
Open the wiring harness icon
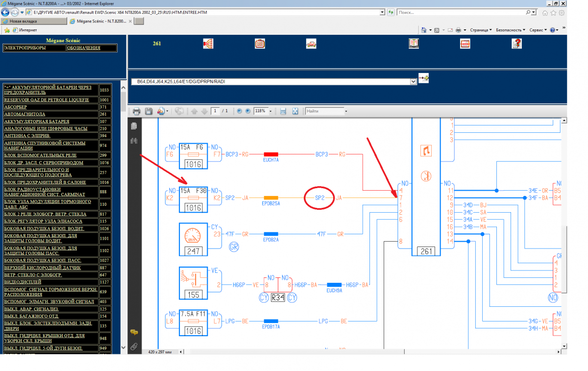208,44
